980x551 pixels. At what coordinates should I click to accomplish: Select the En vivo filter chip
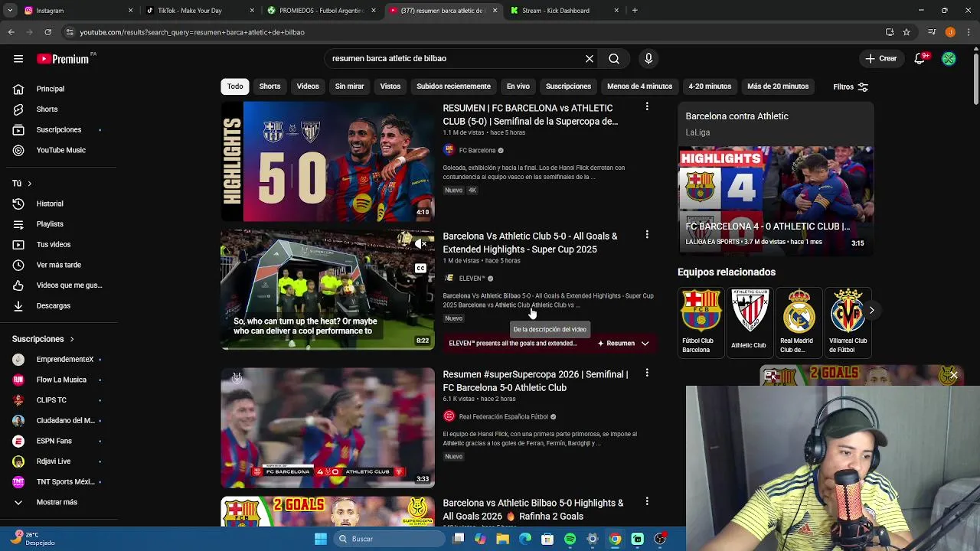[x=518, y=86]
